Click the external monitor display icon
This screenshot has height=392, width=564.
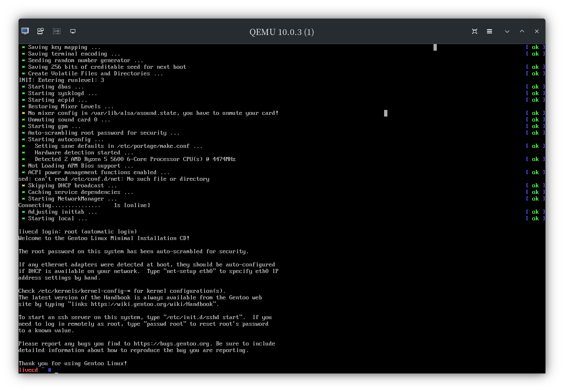[73, 31]
